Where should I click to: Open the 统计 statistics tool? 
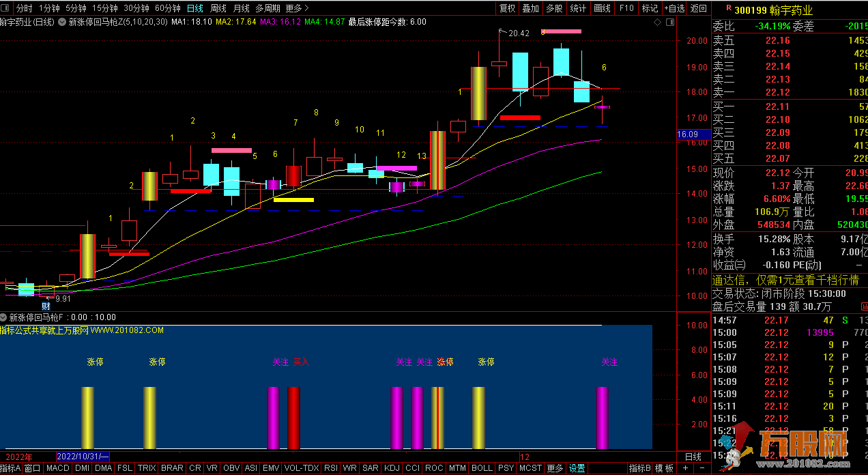[578, 8]
